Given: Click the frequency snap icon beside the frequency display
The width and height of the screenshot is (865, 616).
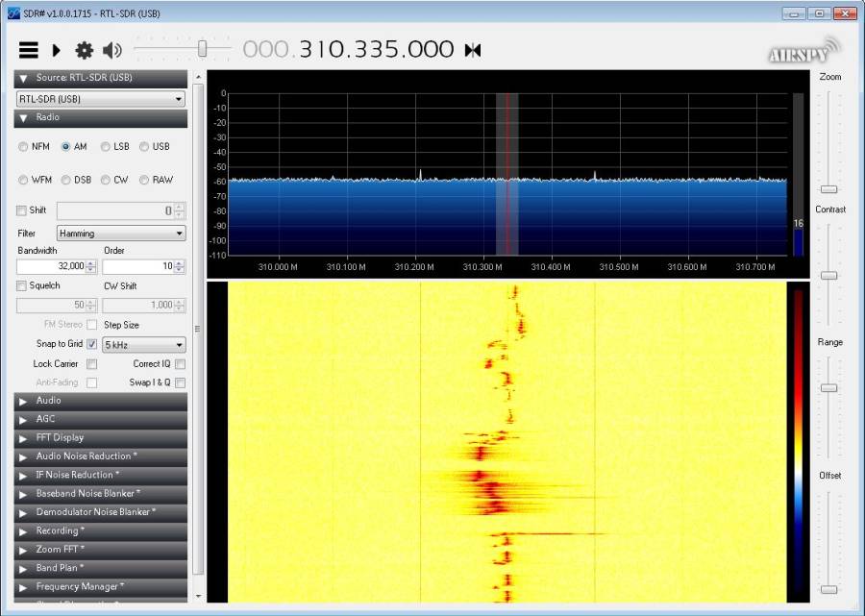Looking at the screenshot, I should [x=471, y=50].
